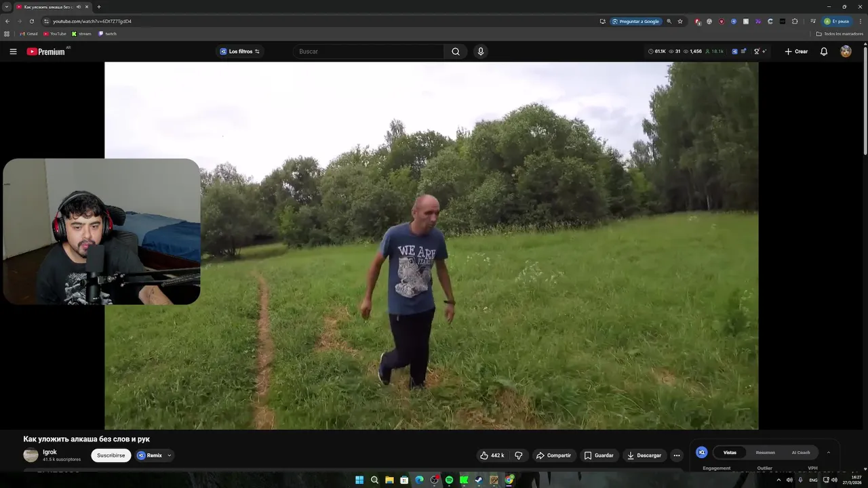Open the YouTube hamburger guide menu
The height and width of the screenshot is (488, 868).
[13, 52]
